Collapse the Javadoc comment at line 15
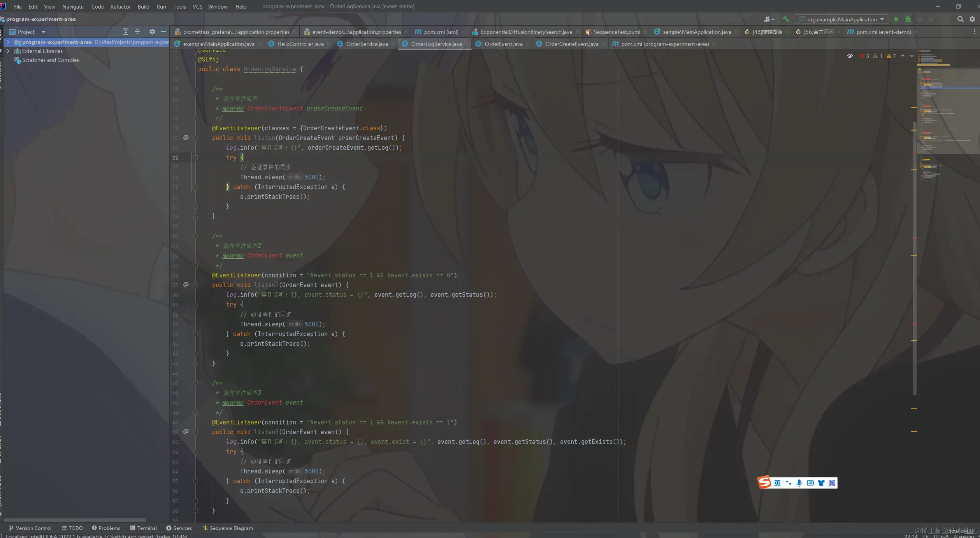The width and height of the screenshot is (980, 538). 196,89
